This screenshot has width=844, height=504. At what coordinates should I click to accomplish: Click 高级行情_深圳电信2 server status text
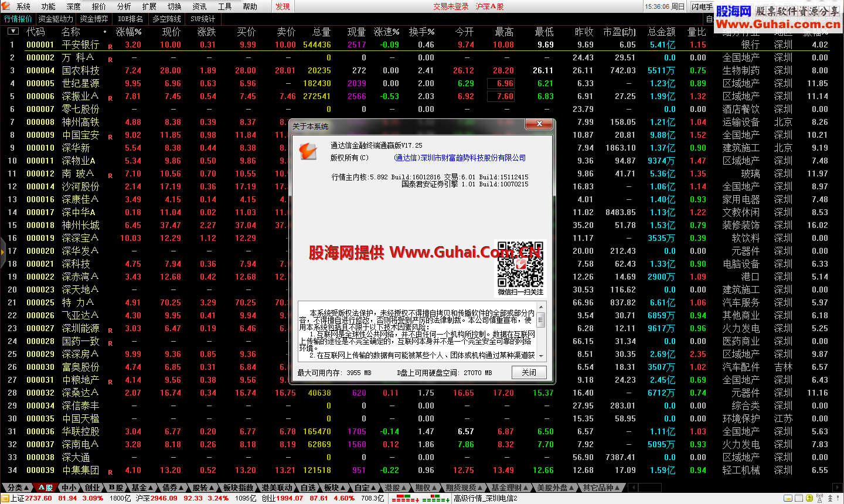pyautogui.click(x=485, y=498)
